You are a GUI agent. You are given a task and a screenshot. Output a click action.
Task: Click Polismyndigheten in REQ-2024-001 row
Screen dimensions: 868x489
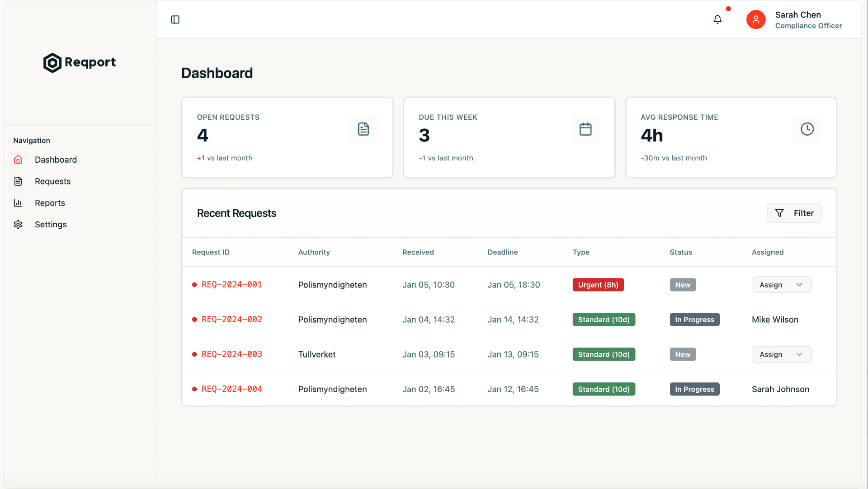(x=332, y=285)
